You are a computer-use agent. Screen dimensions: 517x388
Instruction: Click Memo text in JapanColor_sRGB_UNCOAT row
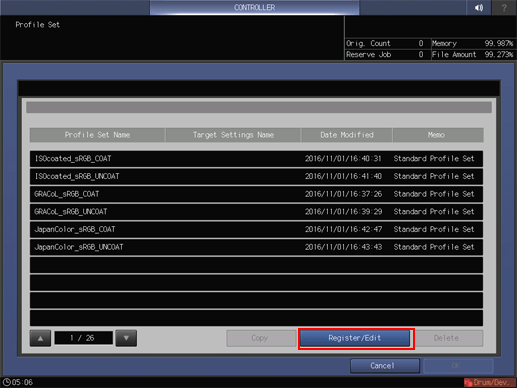pyautogui.click(x=434, y=247)
